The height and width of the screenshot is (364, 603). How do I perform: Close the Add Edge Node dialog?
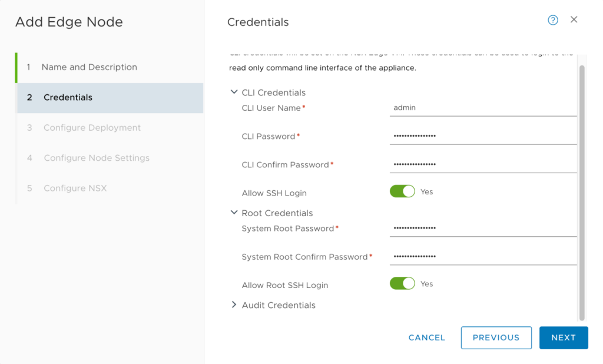pyautogui.click(x=574, y=20)
